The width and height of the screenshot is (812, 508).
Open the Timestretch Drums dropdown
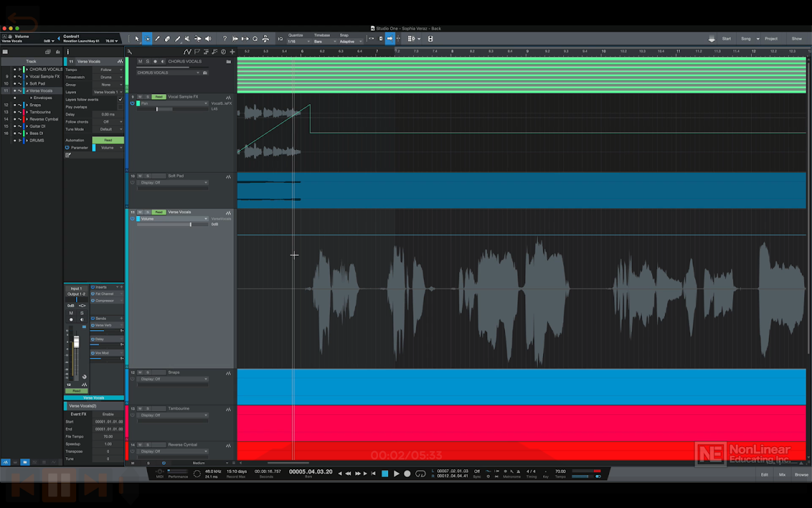108,77
